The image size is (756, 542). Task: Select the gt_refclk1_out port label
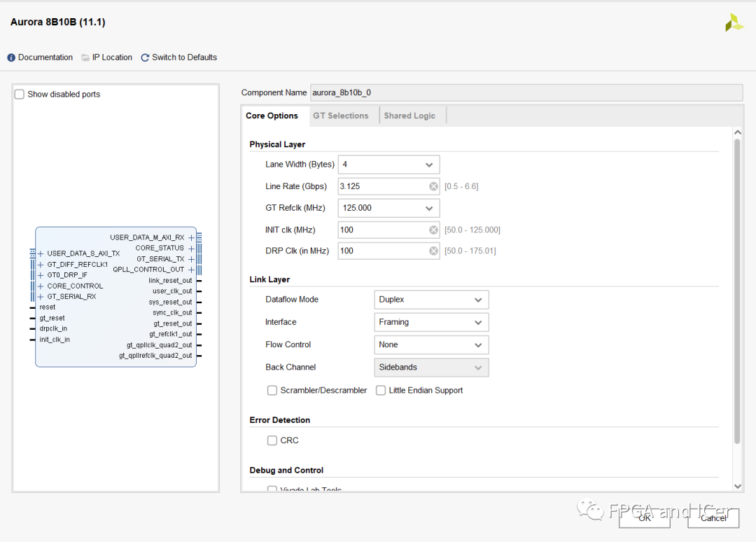coord(171,334)
